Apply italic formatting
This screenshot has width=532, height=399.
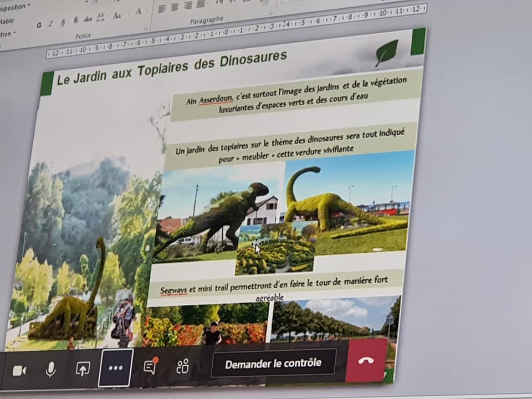tap(51, 23)
